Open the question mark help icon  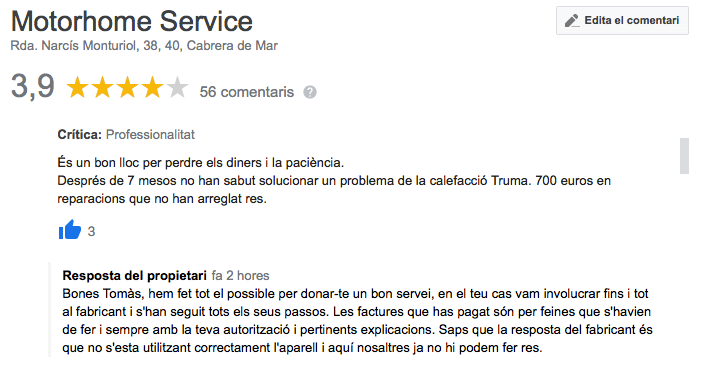(310, 92)
